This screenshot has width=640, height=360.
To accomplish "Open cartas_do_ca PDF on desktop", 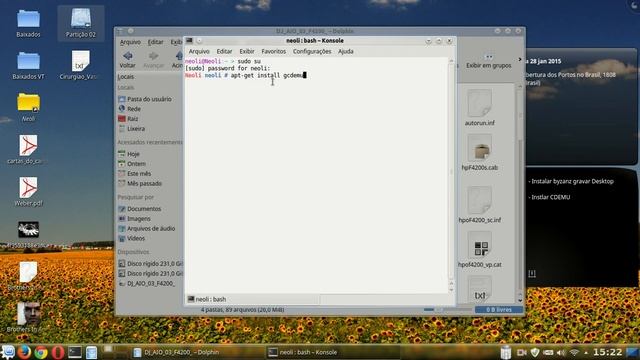I will [28, 150].
